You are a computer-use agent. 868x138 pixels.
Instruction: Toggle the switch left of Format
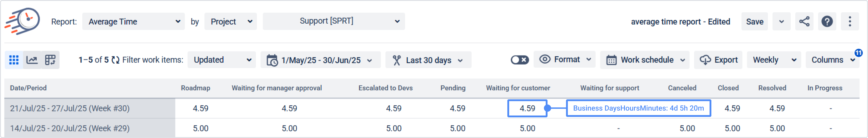pos(519,60)
